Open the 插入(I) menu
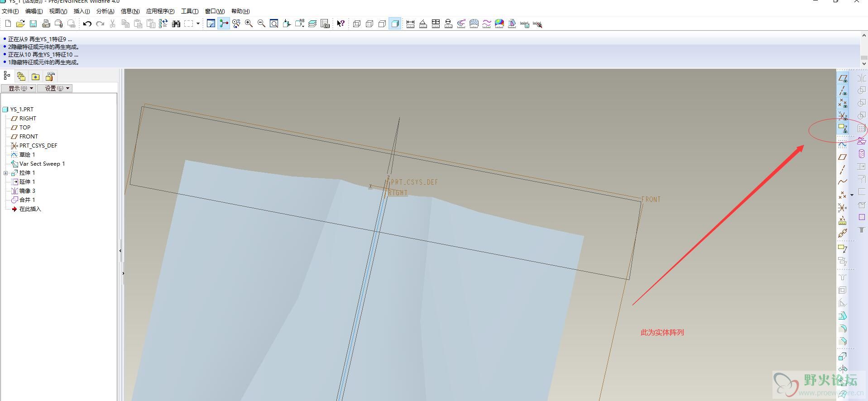The image size is (868, 401). [82, 11]
